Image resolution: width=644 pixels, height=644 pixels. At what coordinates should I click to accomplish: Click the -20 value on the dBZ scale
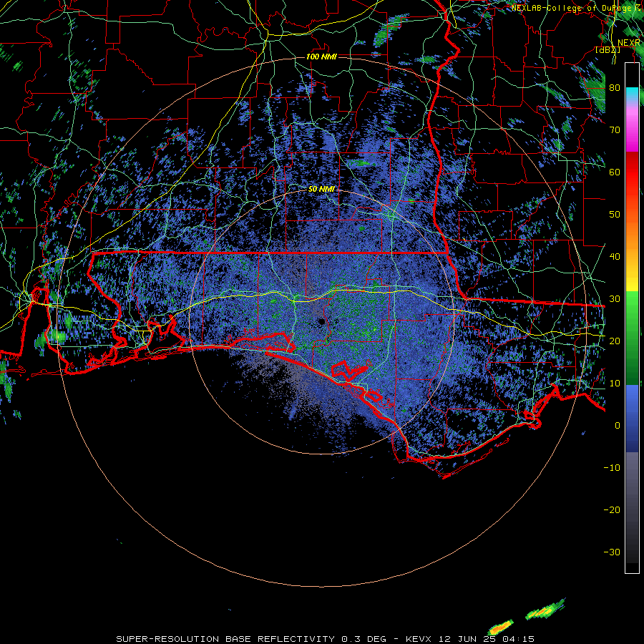coord(612,510)
